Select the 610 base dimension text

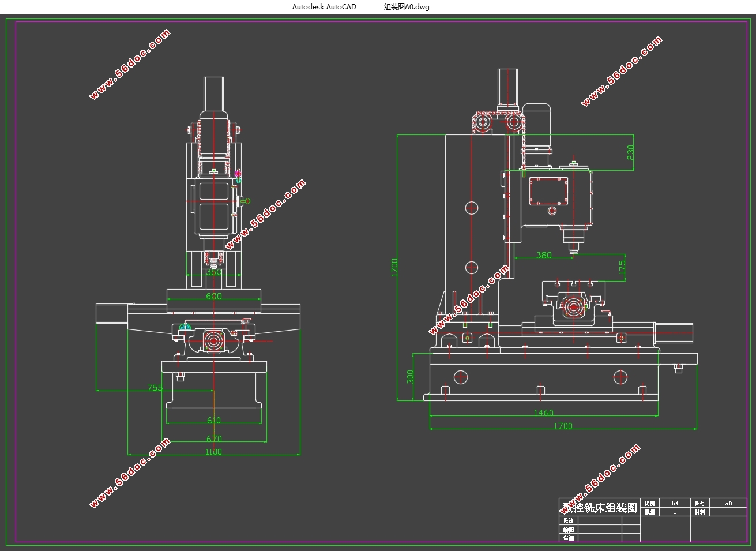[213, 420]
